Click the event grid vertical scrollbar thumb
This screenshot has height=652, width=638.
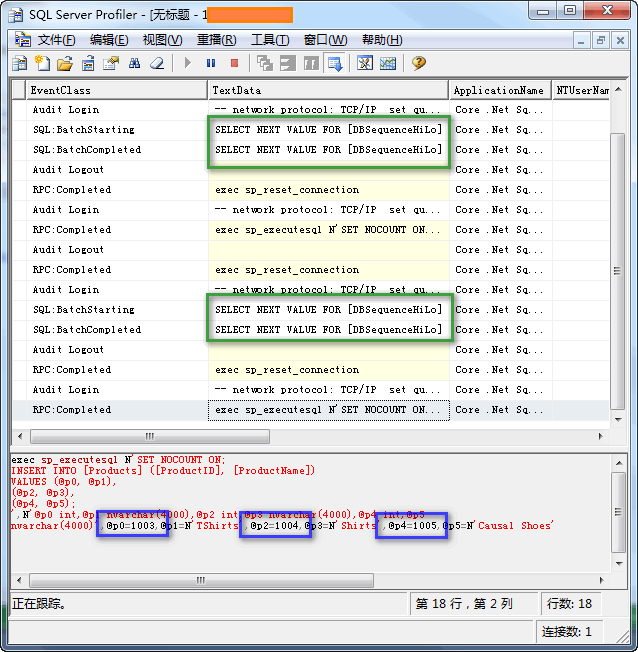[x=618, y=271]
